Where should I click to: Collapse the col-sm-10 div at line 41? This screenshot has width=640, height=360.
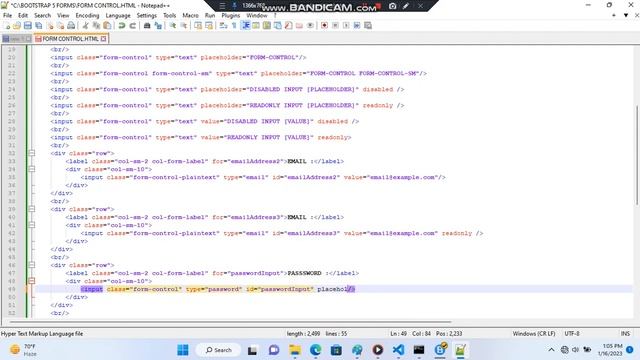31,225
